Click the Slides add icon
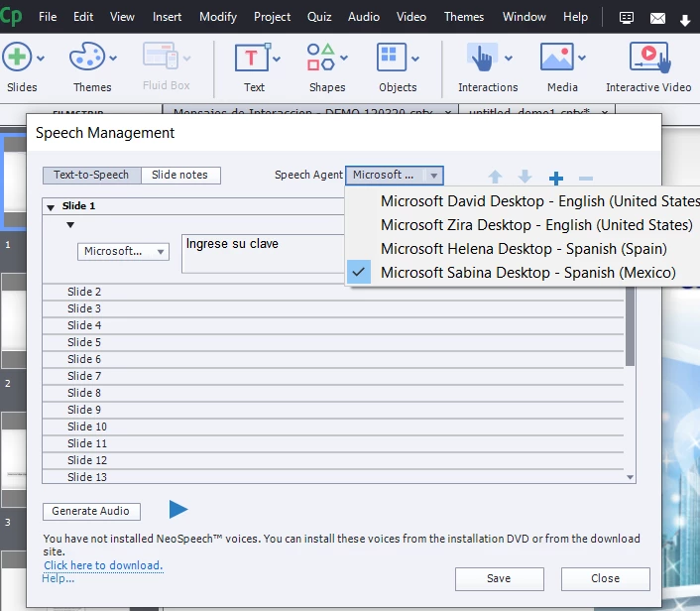The height and width of the screenshot is (611, 700). pos(17,57)
